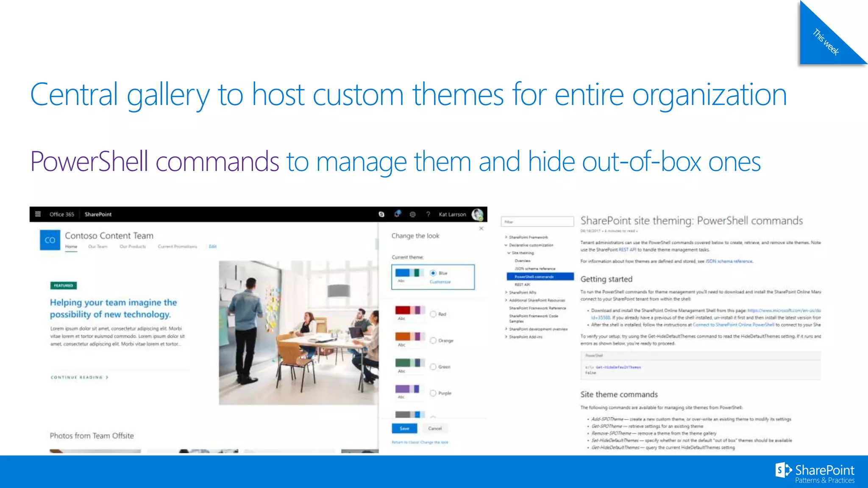Open JSON schema reference in the tree
The height and width of the screenshot is (488, 868).
coord(535,269)
